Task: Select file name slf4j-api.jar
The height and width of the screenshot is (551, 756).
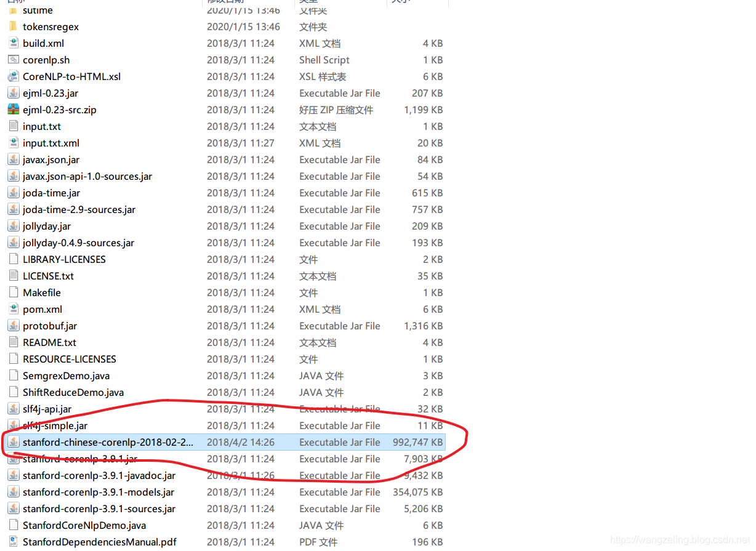Action: [x=47, y=409]
